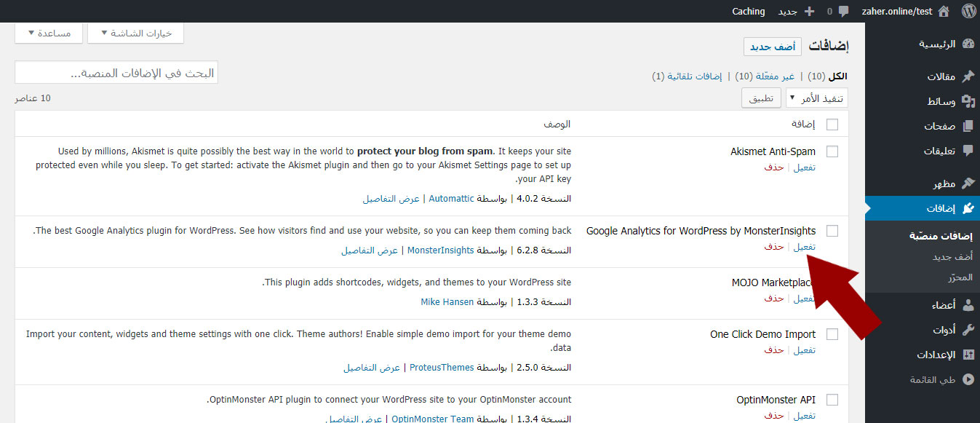Open the MonsterInsights author link
This screenshot has height=423, width=980.
(x=440, y=250)
